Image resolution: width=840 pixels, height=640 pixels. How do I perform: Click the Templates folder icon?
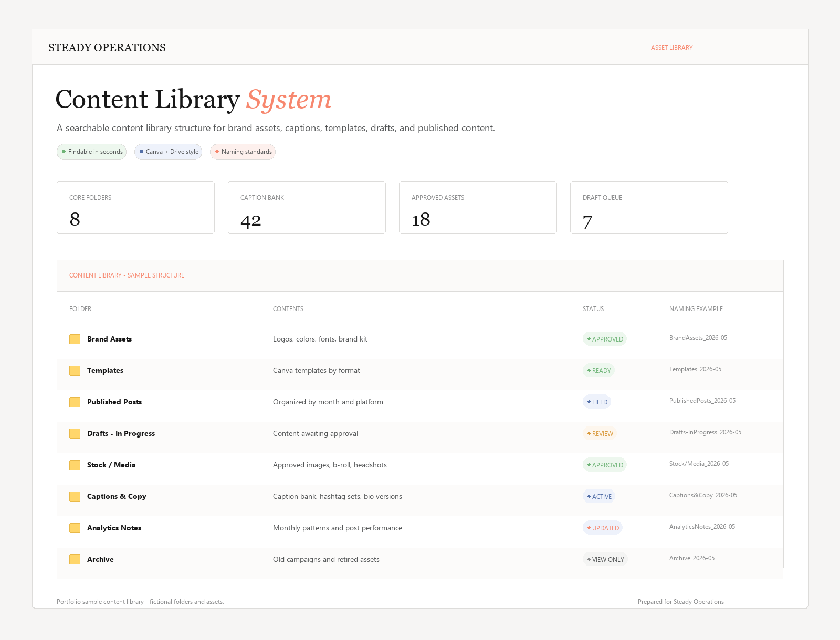(75, 371)
